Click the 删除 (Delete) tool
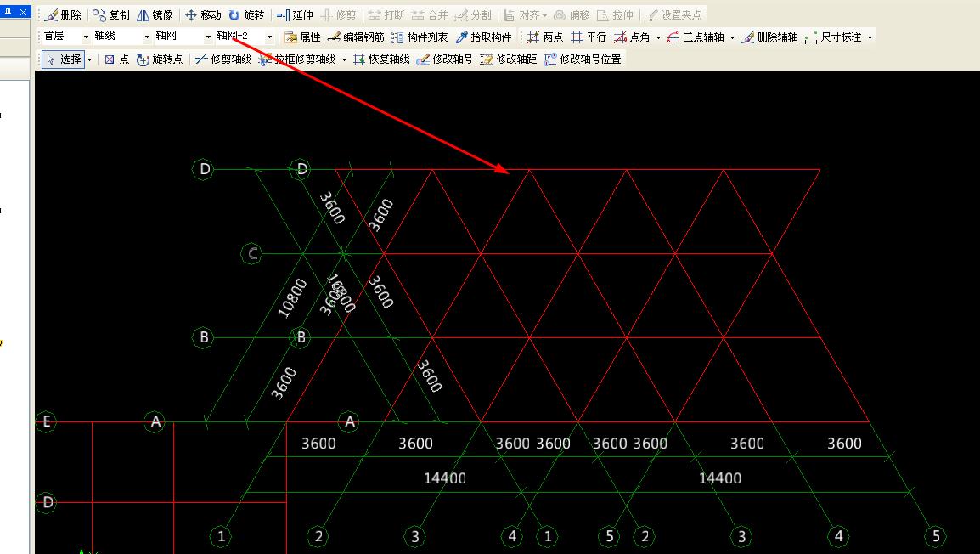980x554 pixels. [x=63, y=14]
